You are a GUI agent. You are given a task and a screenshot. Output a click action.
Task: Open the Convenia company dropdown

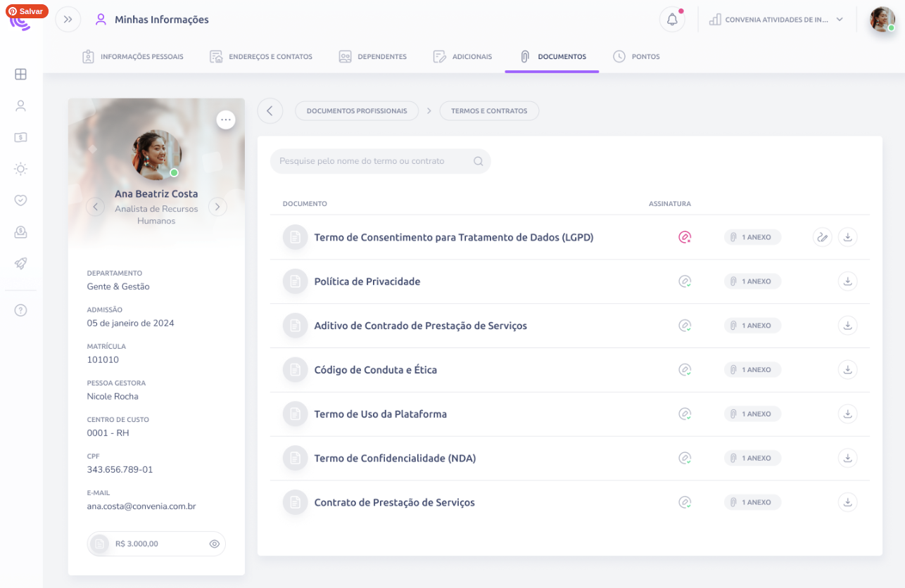click(776, 20)
